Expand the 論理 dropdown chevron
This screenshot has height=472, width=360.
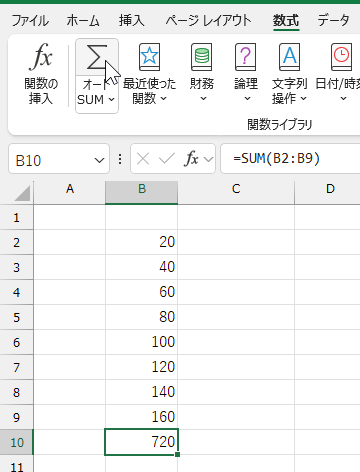tap(247, 99)
